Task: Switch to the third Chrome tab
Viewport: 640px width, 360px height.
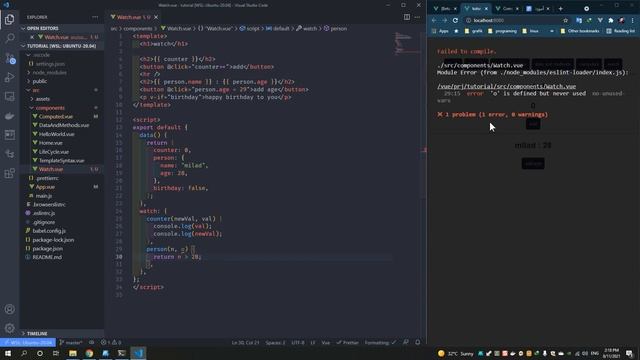Action: point(507,9)
